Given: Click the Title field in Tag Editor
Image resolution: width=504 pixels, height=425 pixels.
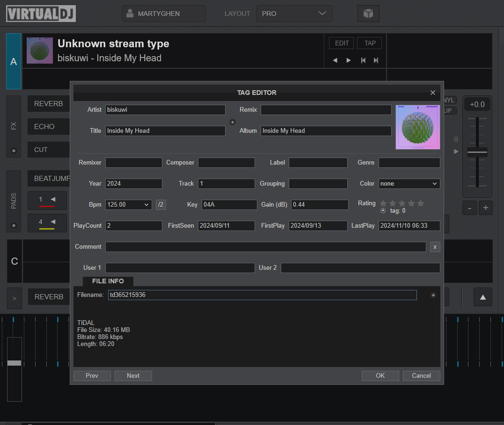Looking at the screenshot, I should 165,131.
